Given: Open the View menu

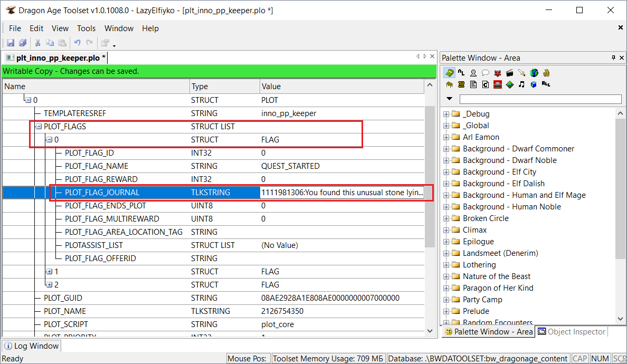Looking at the screenshot, I should tap(60, 28).
